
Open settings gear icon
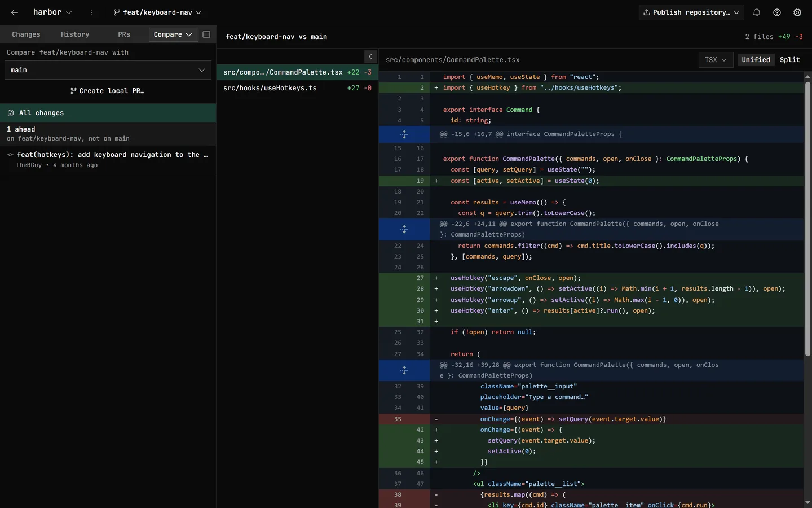coord(797,12)
